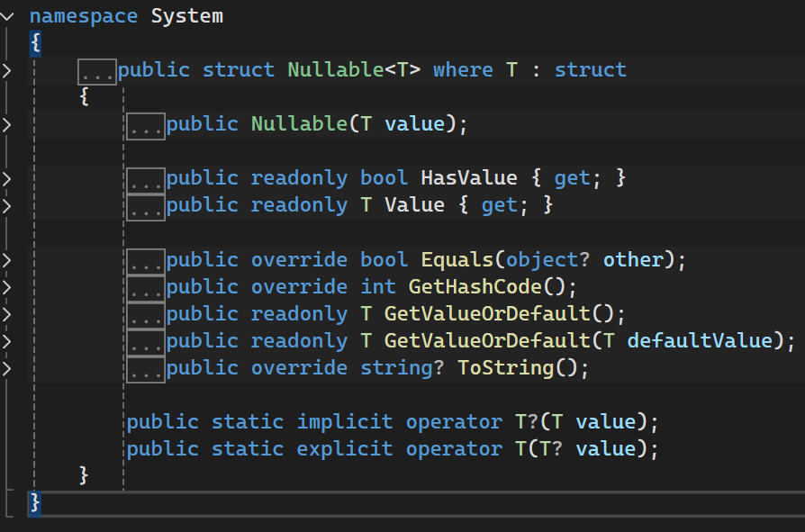Click ellipsis box before the ToString method

[x=146, y=369]
